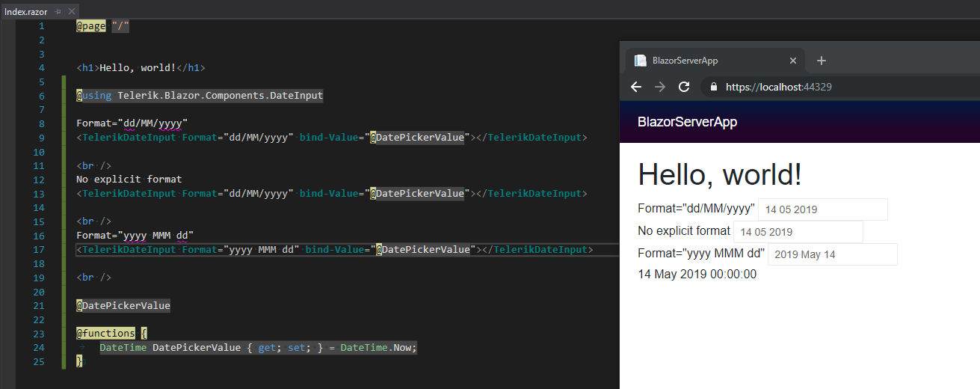Click the Hello, world! heading in the browser
Image resolution: width=980 pixels, height=389 pixels.
[719, 174]
